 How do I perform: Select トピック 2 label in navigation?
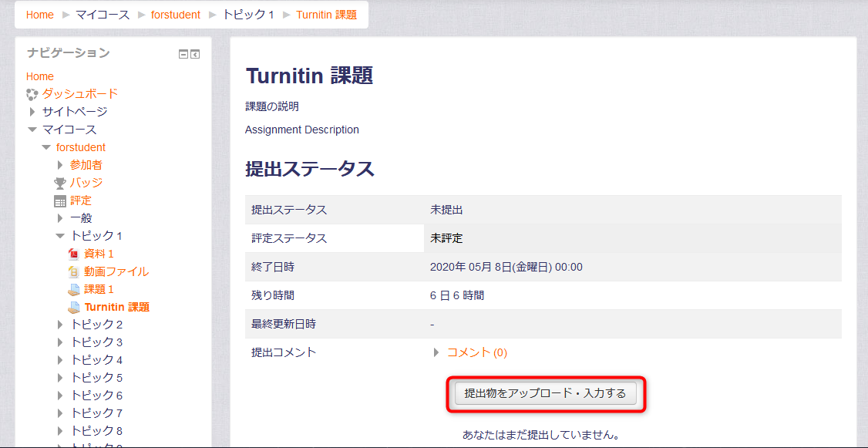pos(96,325)
